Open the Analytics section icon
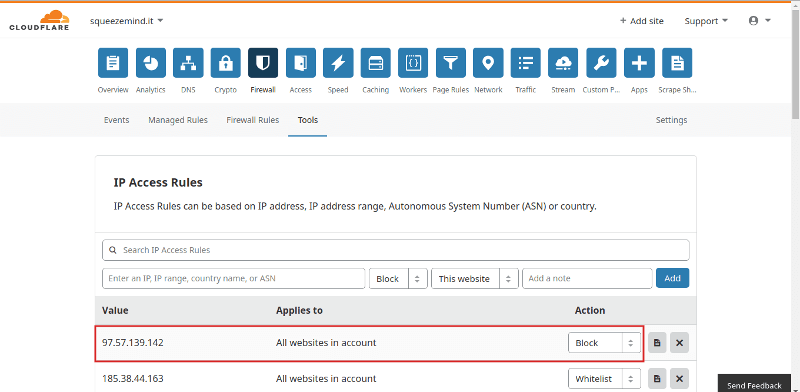 (x=151, y=63)
